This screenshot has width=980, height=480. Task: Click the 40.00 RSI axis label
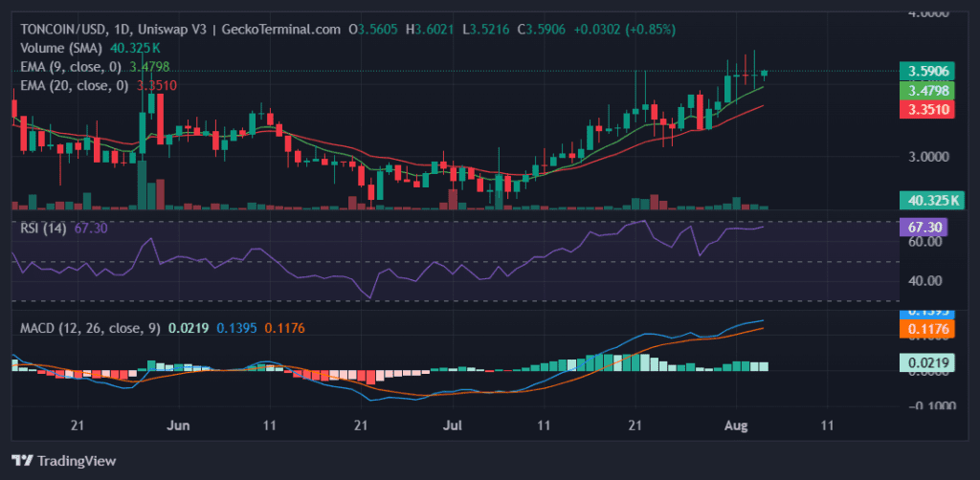(x=924, y=281)
